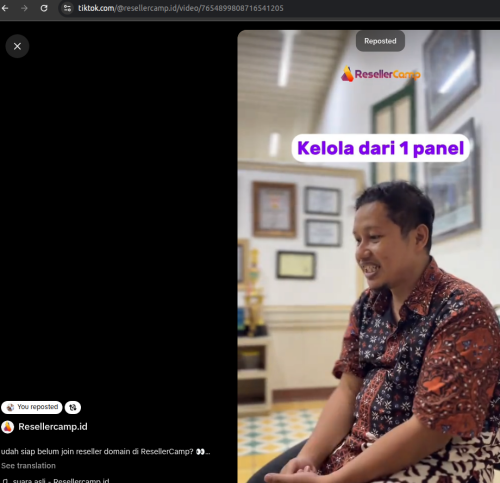Click 'See translation' link
This screenshot has height=483, width=500.
click(28, 466)
